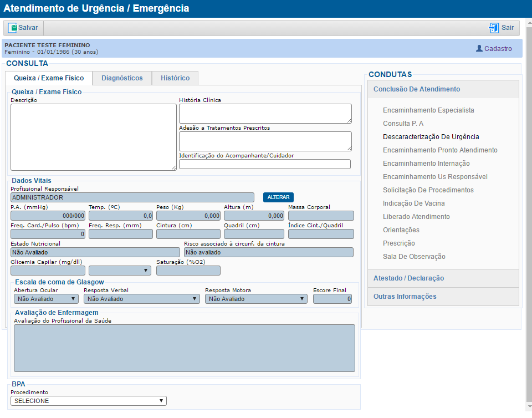The height and width of the screenshot is (418, 532).
Task: Open the Saturação (%O2) unit dropdown
Action: [x=120, y=269]
